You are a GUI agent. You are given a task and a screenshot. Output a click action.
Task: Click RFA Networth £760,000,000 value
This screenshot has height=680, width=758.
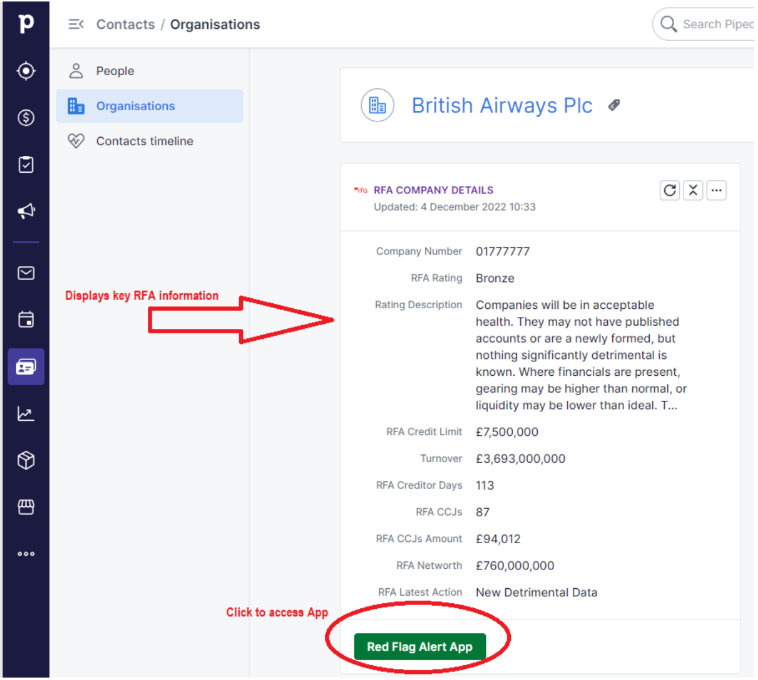click(x=515, y=565)
